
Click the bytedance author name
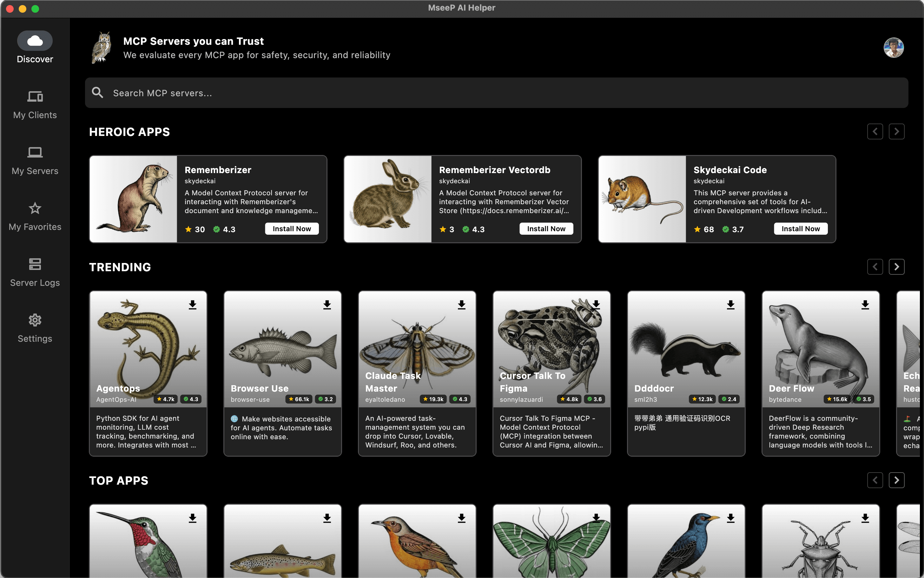click(x=785, y=400)
